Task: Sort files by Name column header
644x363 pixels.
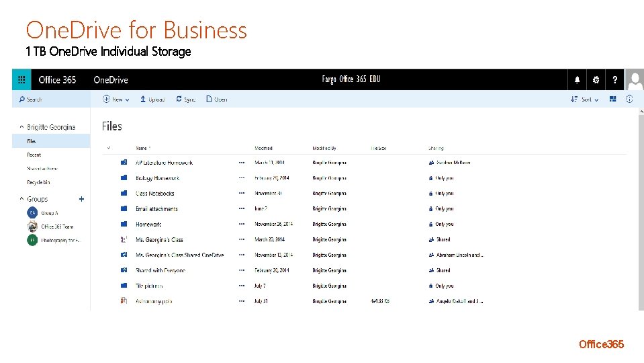Action: point(143,148)
